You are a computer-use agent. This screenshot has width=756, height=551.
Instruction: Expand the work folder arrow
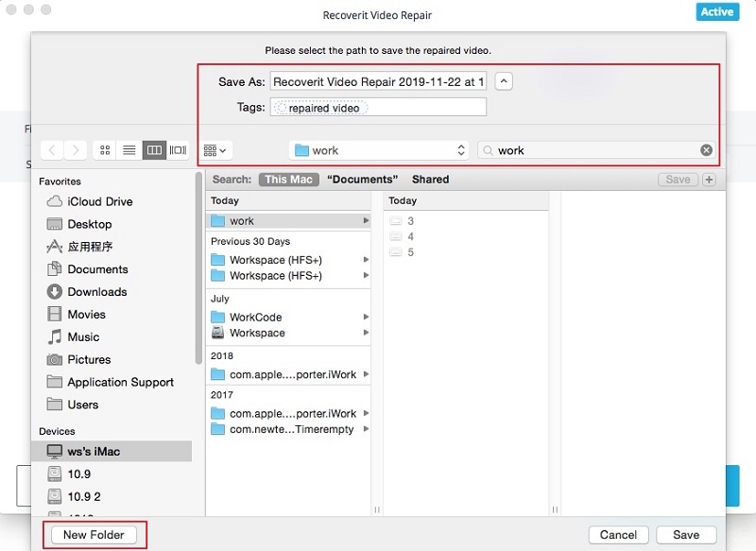coord(366,221)
